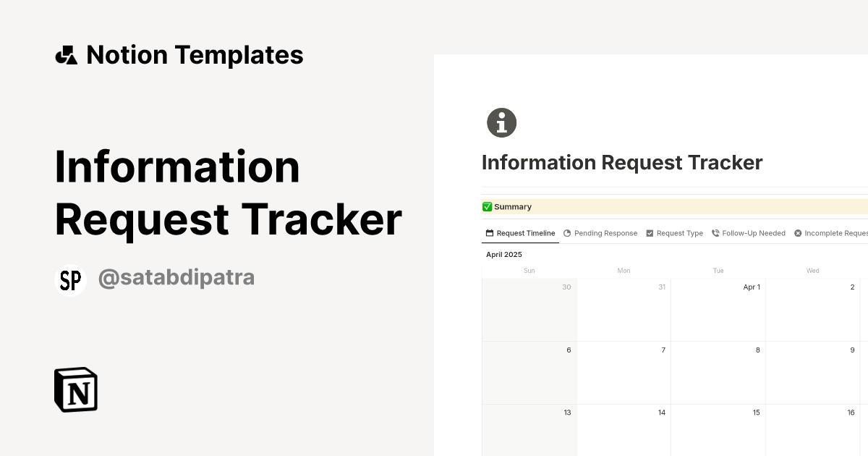Click the Notion logo at bottom left
868x456 pixels.
75,390
